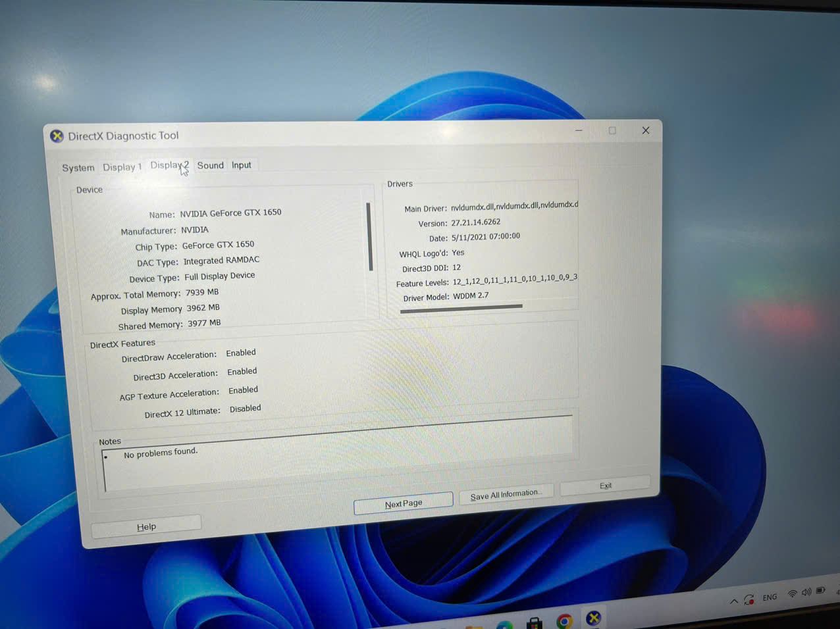The image size is (840, 629).
Task: Click DirectX 12 Ultimate Disabled value
Action: [x=246, y=409]
